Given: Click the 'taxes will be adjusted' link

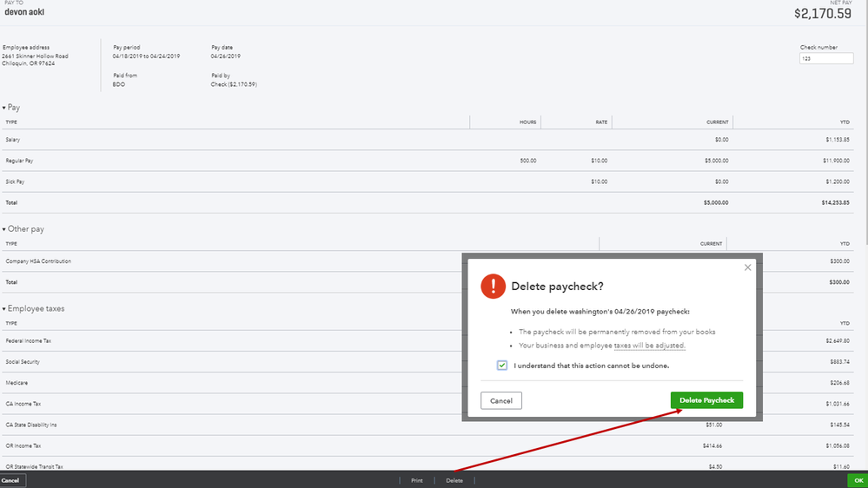Looking at the screenshot, I should point(649,346).
